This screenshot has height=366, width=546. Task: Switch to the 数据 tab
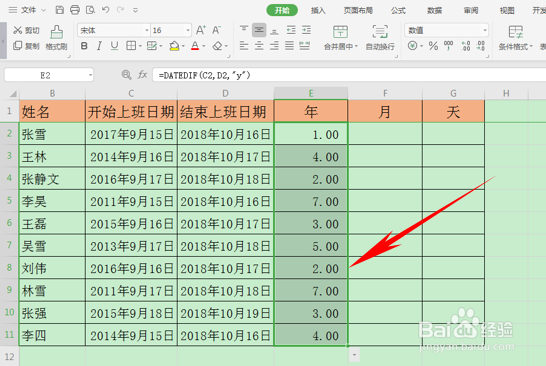click(435, 10)
